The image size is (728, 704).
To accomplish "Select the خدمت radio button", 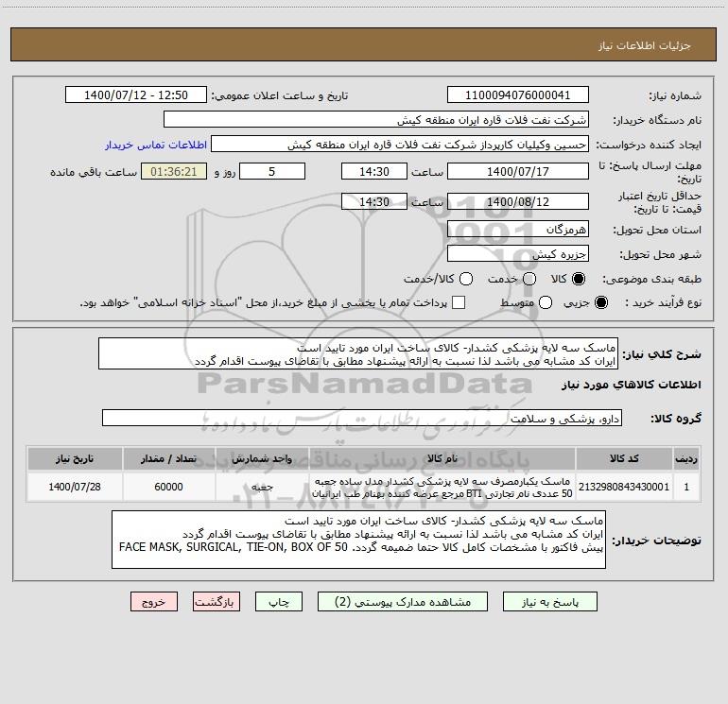I will pyautogui.click(x=529, y=279).
